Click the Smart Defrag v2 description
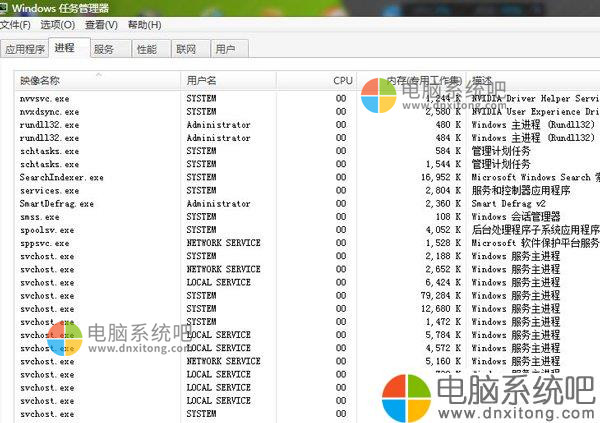The height and width of the screenshot is (423, 600). [509, 204]
